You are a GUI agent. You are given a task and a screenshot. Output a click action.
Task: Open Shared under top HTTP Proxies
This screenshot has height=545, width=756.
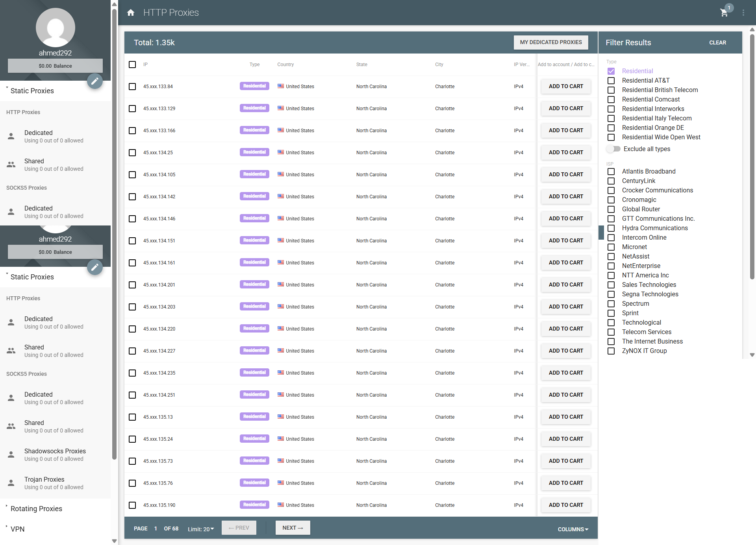(54, 165)
